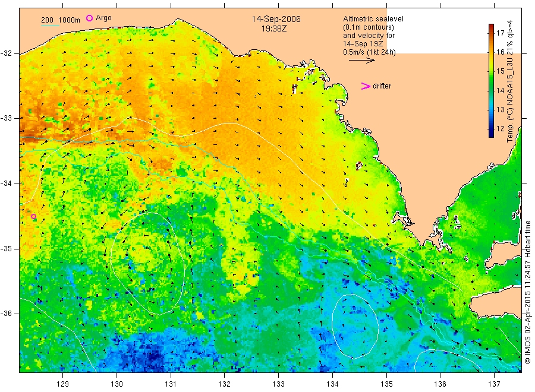Click color bar value 13
Screen dimensions: 535x392
pyautogui.click(x=500, y=110)
